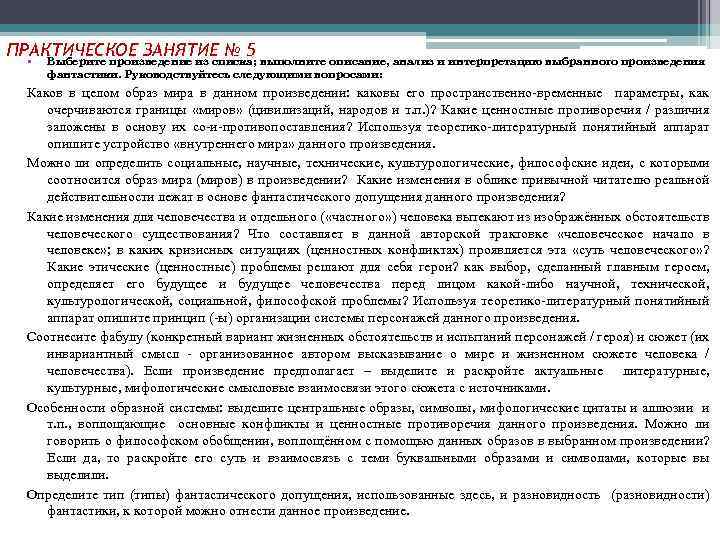
Task: Click line 'опишите устройство «внутреннего мира»'
Action: 240,144
